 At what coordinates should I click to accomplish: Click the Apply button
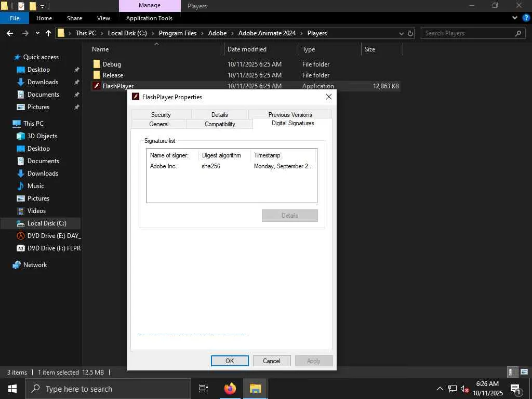[x=313, y=361]
